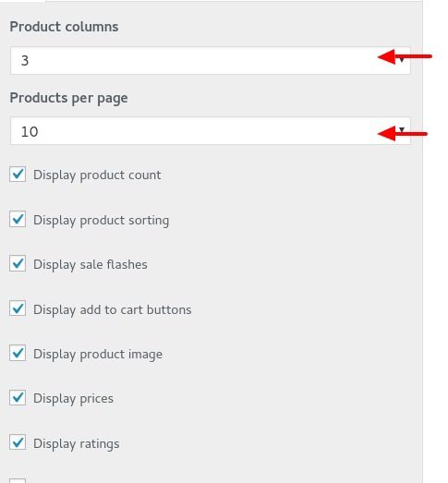
Task: Uncheck the Display product count checkbox
Action: point(18,175)
